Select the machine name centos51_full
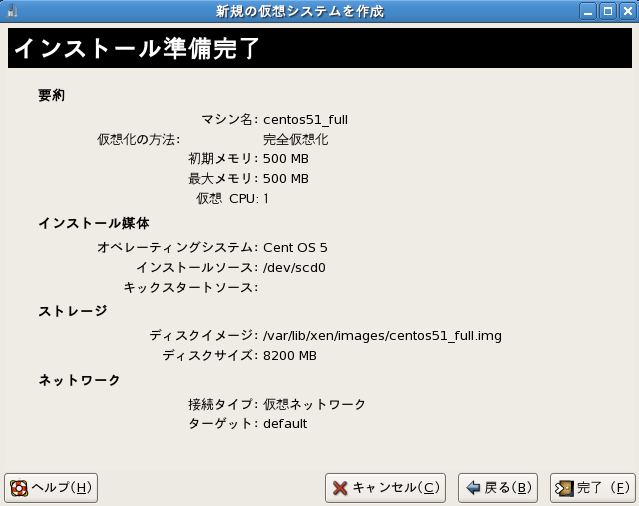 pyautogui.click(x=305, y=120)
